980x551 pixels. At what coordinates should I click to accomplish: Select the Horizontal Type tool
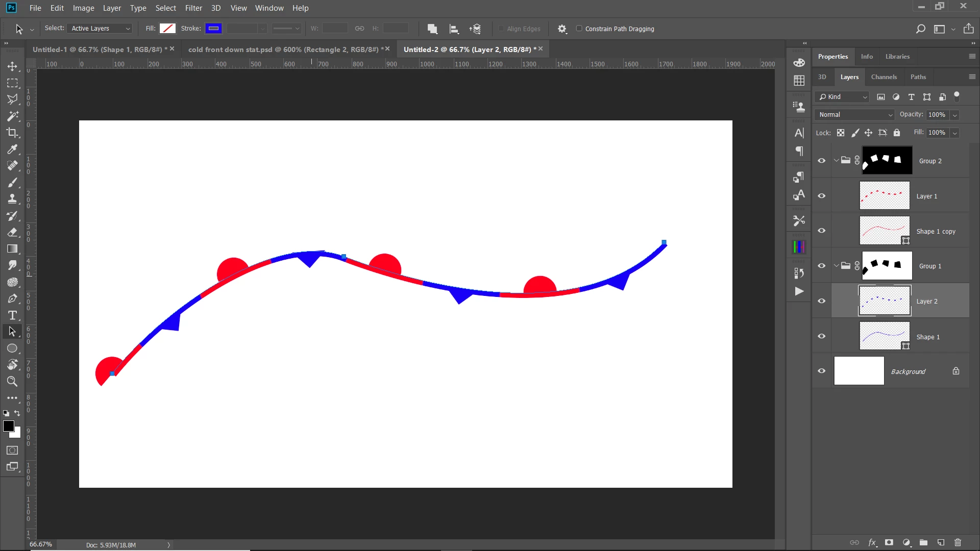[12, 315]
